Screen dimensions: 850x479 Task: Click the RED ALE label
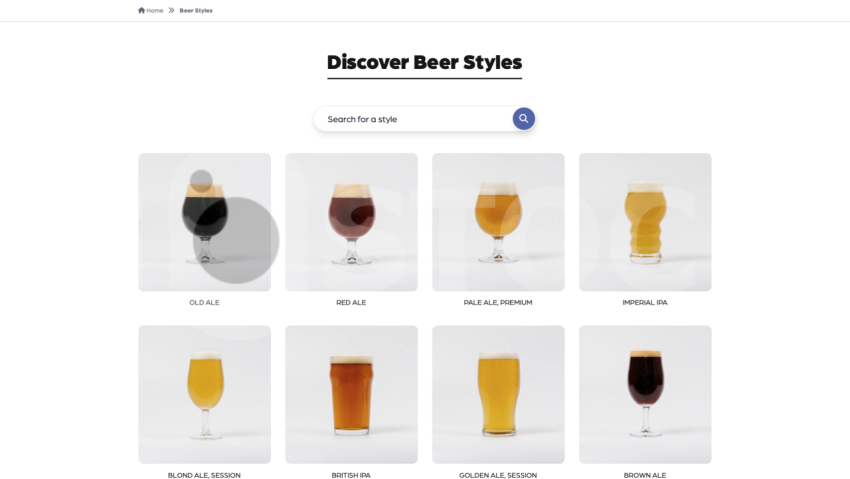[351, 302]
